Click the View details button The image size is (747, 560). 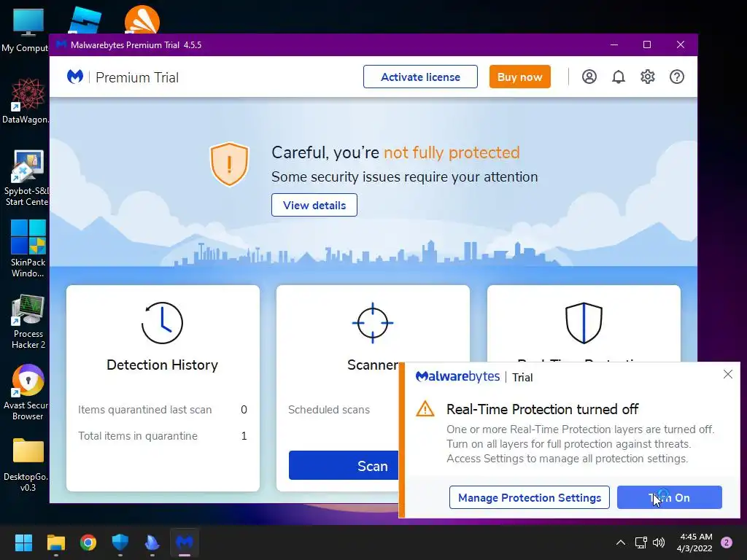tap(314, 205)
